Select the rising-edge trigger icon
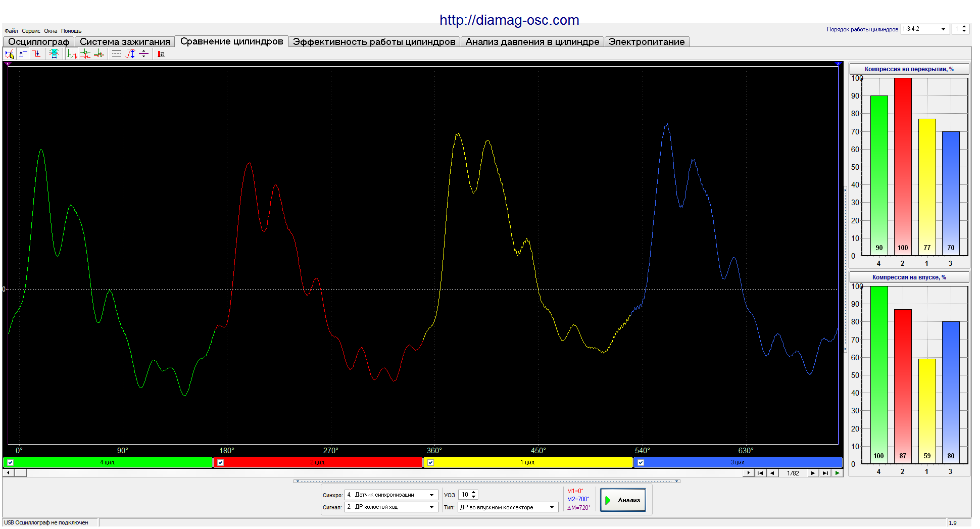980x529 pixels. [x=23, y=54]
